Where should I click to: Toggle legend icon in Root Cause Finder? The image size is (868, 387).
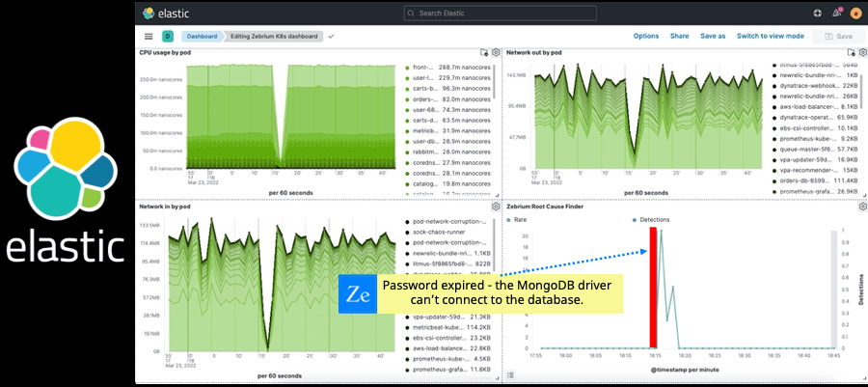510,374
